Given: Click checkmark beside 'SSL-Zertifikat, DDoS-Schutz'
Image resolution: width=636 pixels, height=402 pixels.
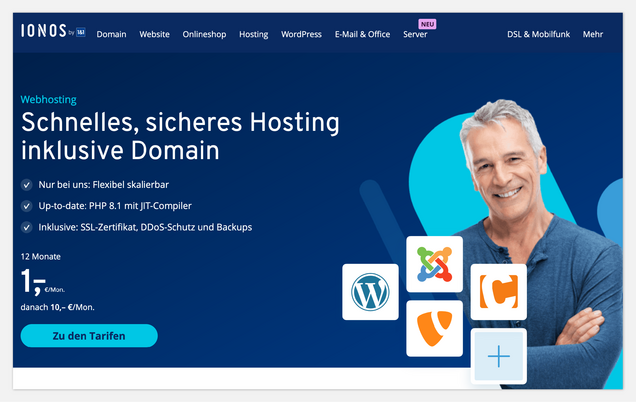Looking at the screenshot, I should 27,227.
